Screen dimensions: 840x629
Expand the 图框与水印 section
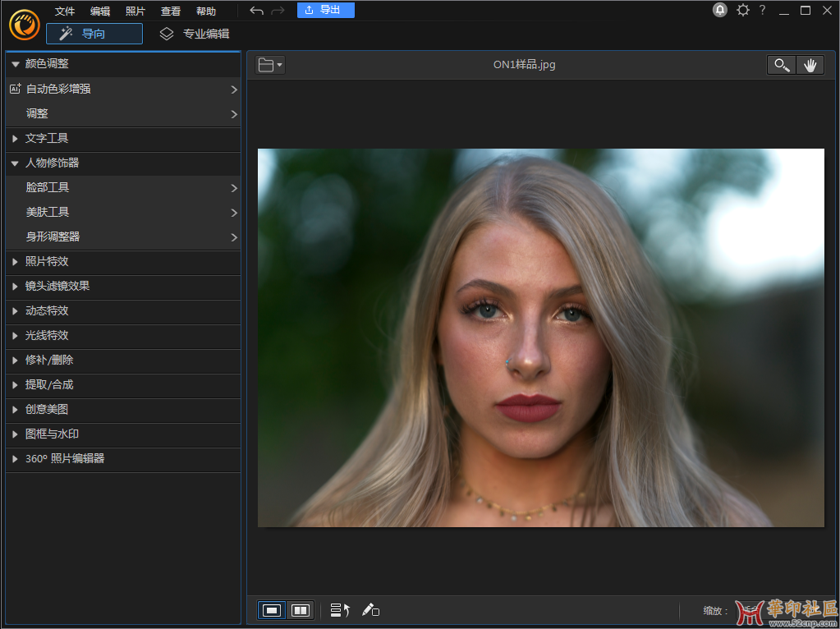123,434
